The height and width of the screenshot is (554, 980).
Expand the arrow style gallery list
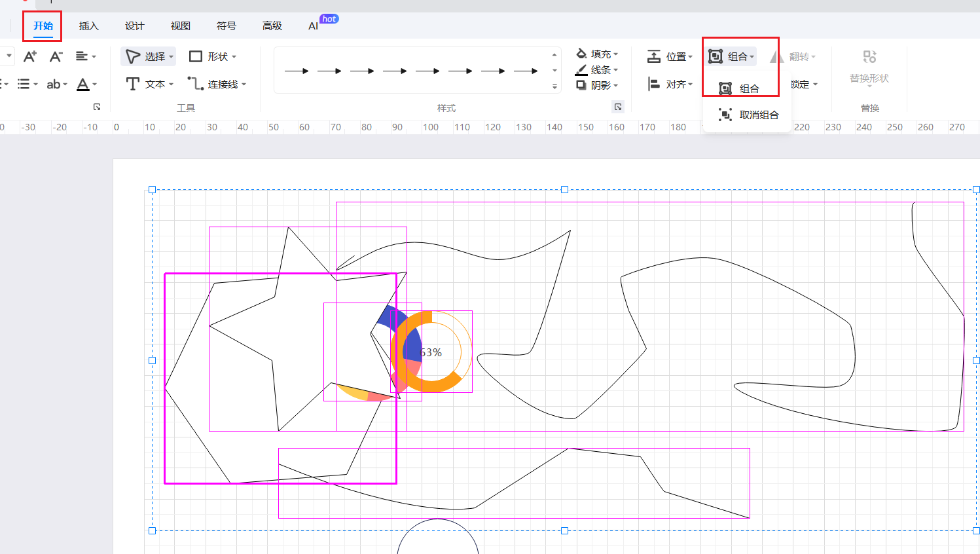point(554,86)
